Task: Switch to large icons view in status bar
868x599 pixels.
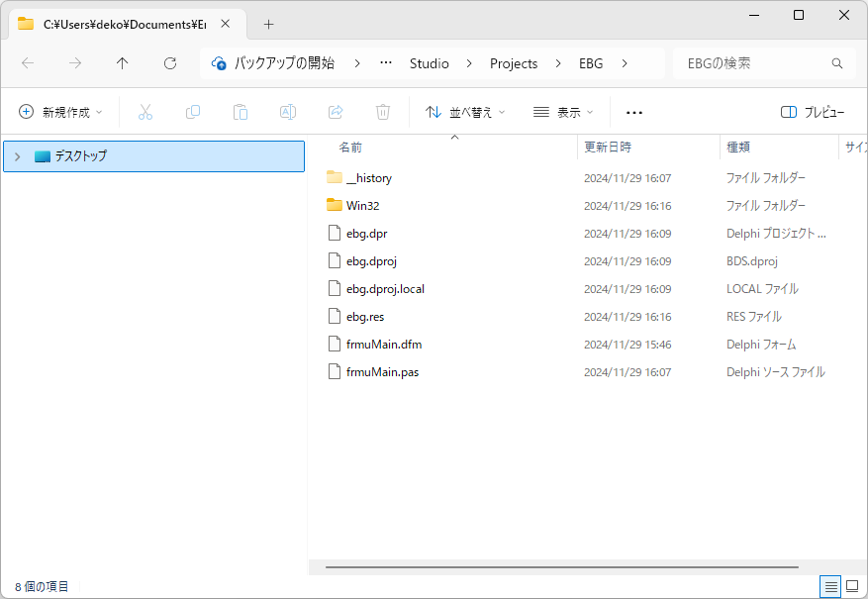Action: (852, 586)
